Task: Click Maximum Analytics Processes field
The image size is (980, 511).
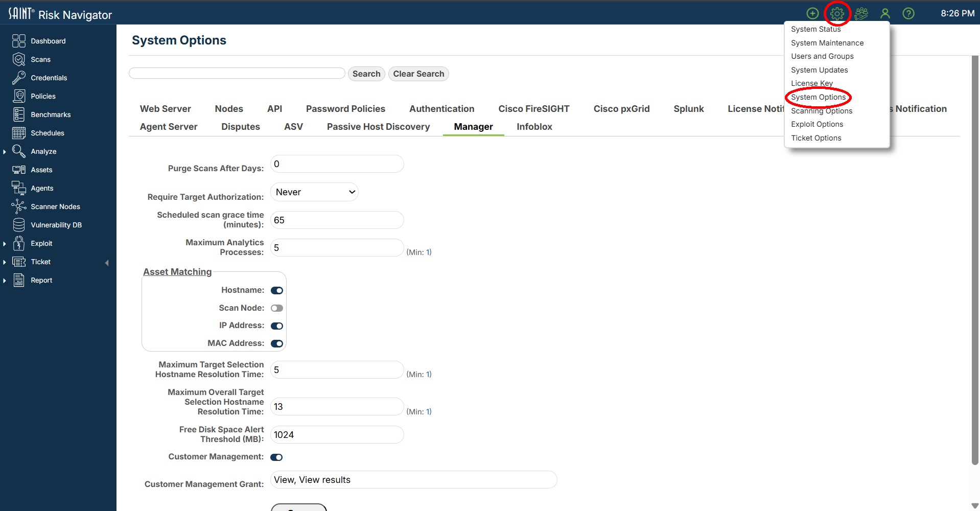Action: 337,248
